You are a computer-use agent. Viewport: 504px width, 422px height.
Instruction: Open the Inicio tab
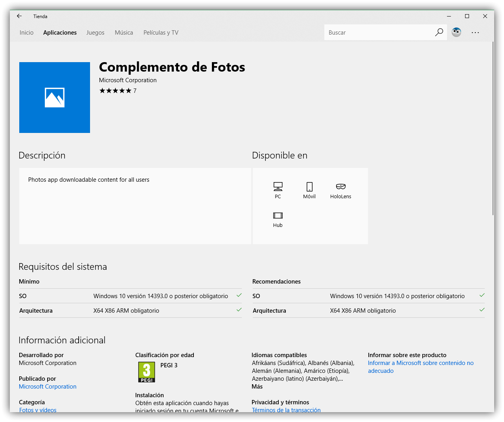27,33
